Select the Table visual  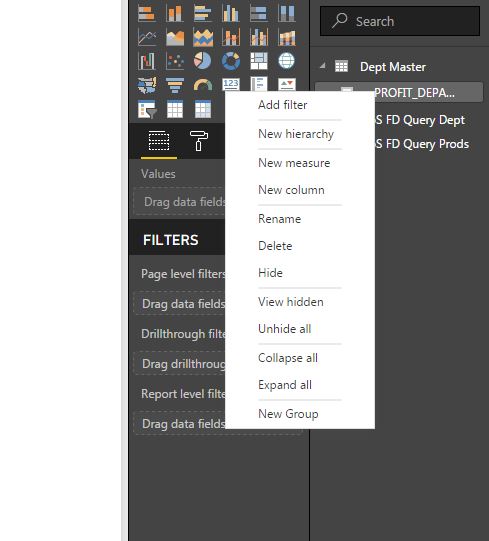pos(175,109)
